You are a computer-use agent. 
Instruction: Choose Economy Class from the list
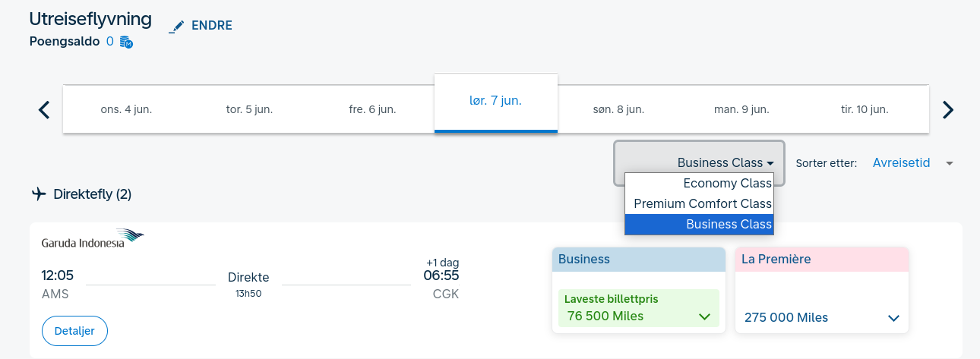coord(727,183)
